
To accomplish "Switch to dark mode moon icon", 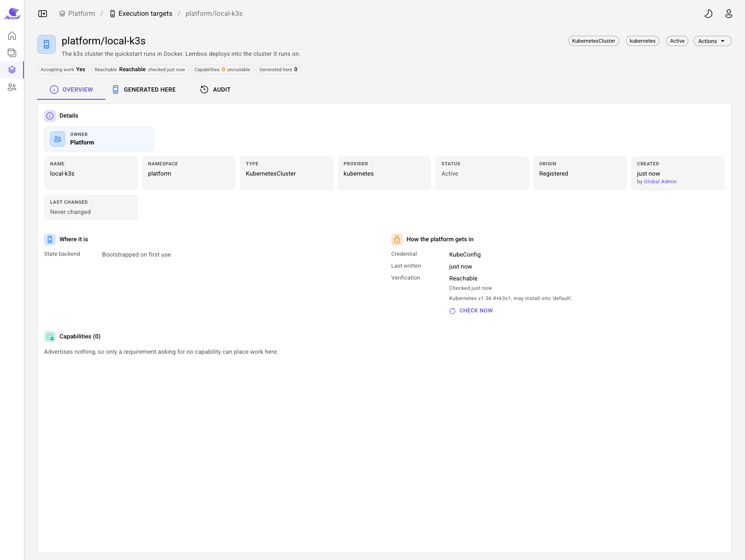I will point(708,14).
